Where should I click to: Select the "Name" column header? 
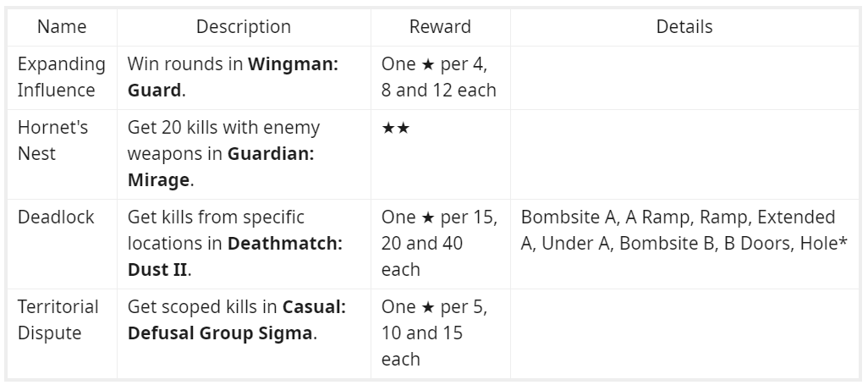62,27
